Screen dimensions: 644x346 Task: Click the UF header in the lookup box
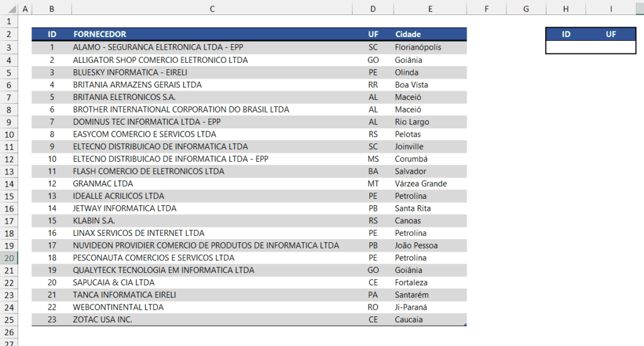pyautogui.click(x=611, y=34)
